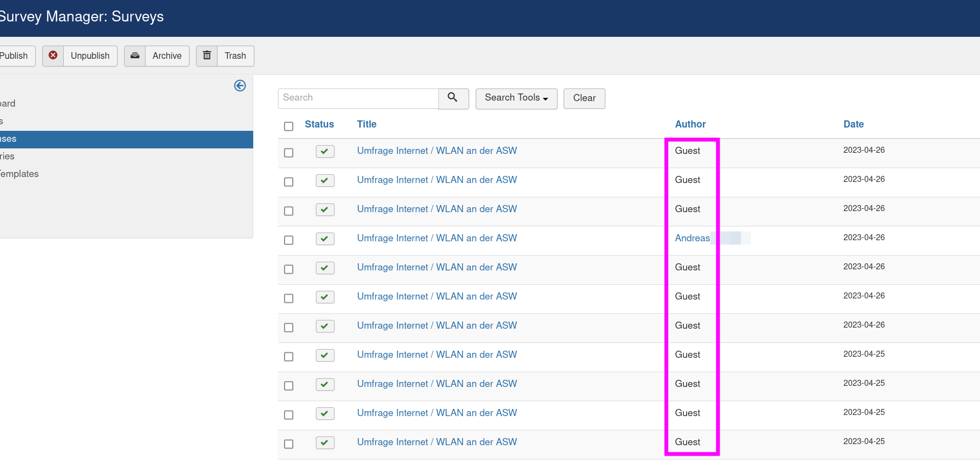Open the Andreas author link
This screenshot has width=980, height=465.
(x=692, y=238)
